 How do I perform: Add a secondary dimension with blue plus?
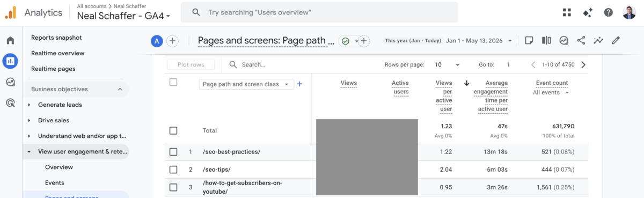tap(299, 84)
